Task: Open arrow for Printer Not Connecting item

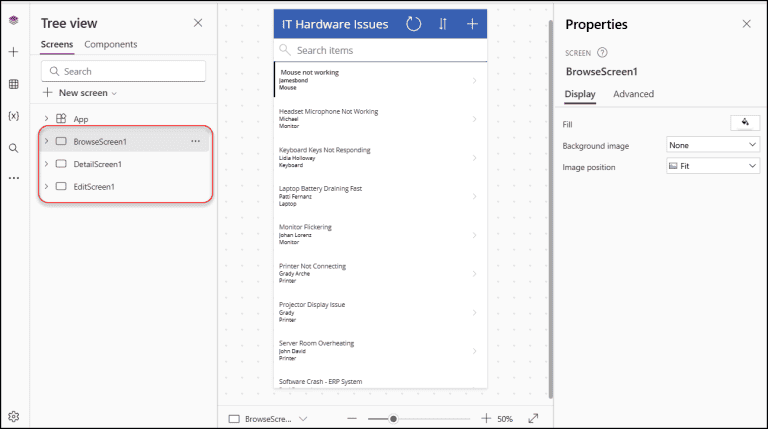Action: tap(474, 274)
